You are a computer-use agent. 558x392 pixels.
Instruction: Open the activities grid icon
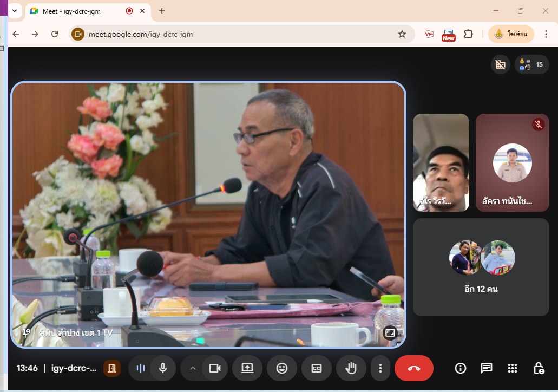513,368
